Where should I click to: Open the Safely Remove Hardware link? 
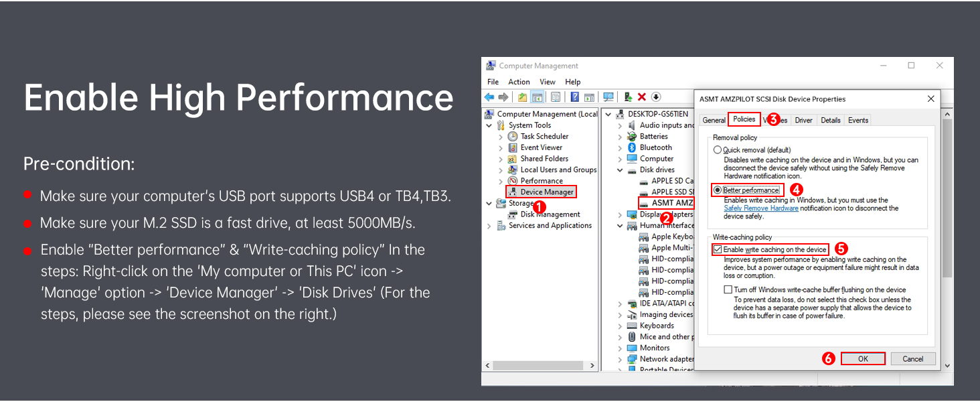(760, 208)
